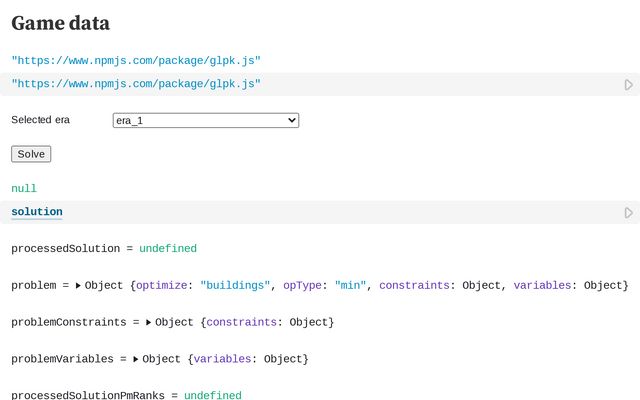Run the glpk.js URL code cell
The width and height of the screenshot is (640, 400).
pos(629,85)
